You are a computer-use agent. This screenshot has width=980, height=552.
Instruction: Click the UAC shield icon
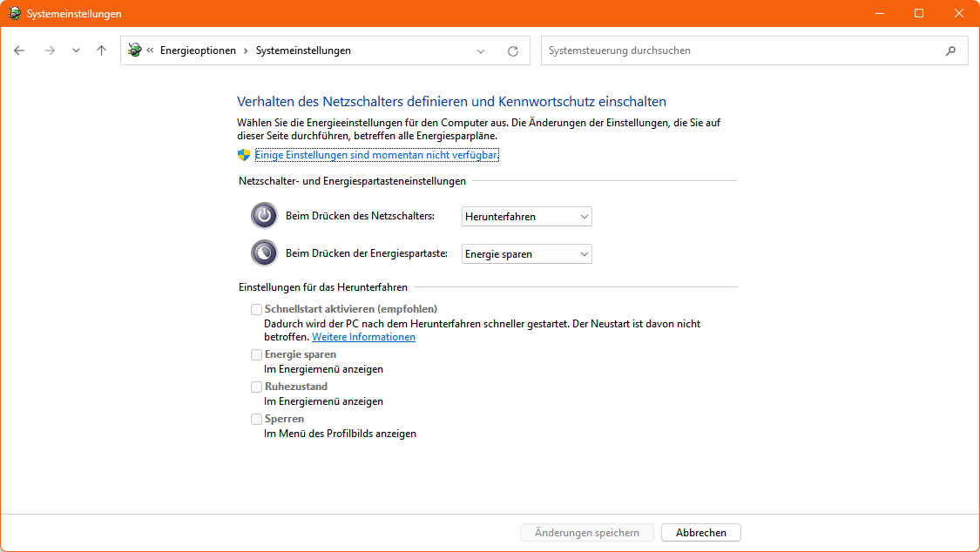(244, 155)
